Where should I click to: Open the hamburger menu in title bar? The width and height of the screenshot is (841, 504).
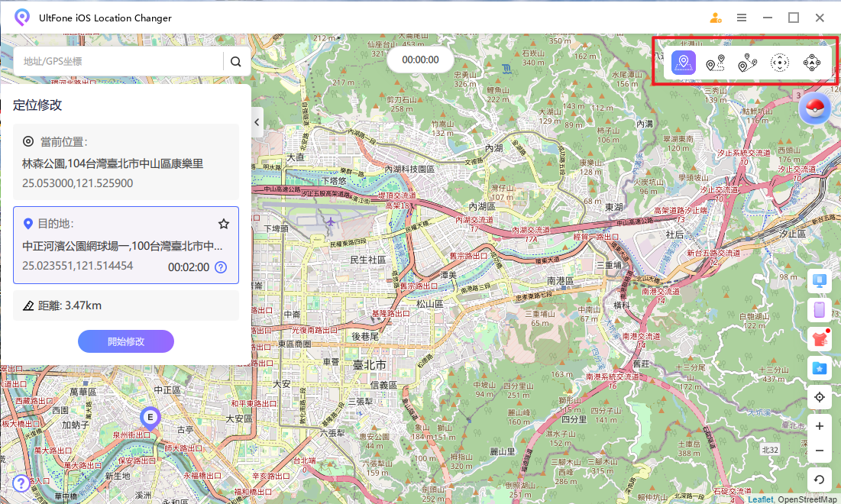pyautogui.click(x=742, y=18)
